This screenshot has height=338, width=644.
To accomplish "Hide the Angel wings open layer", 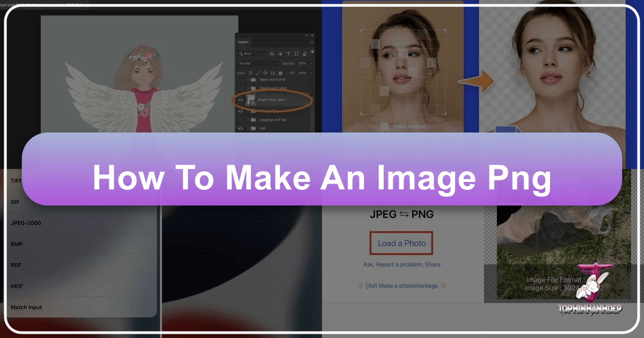I will click(239, 100).
